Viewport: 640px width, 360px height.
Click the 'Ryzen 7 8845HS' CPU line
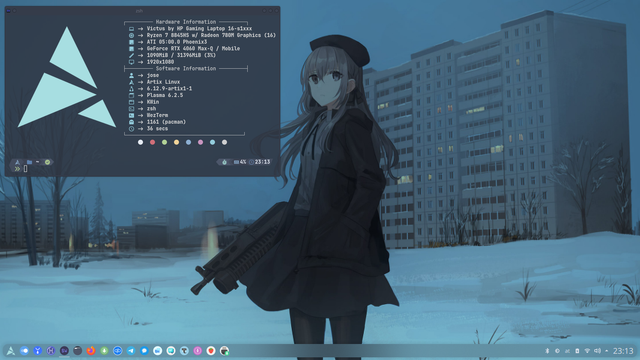click(211, 35)
